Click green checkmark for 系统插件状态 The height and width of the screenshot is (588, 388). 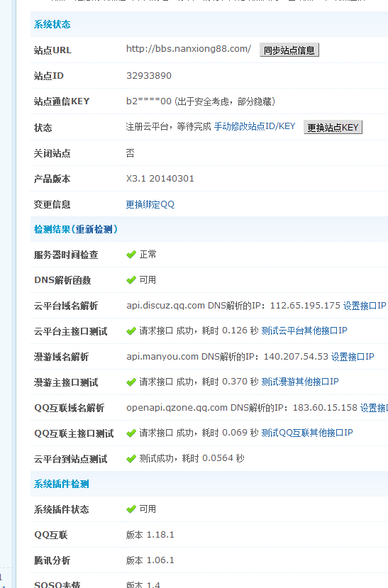(x=131, y=509)
